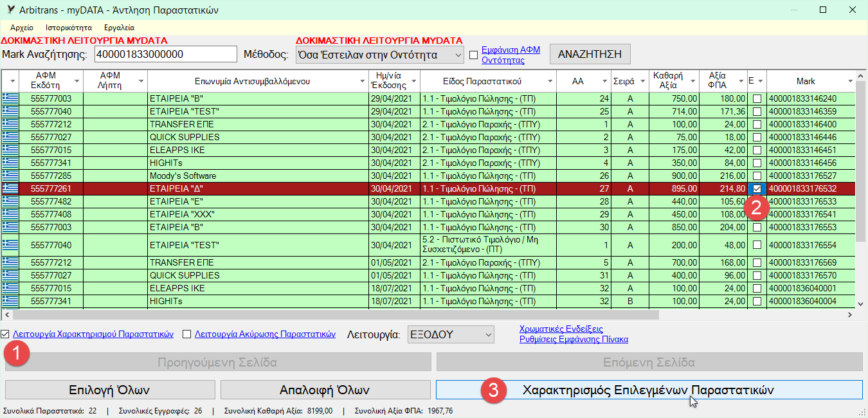Uncheck Λειτουργία Χαρακτηρισμού Παραστατικών checkbox
The width and height of the screenshot is (868, 418).
6,334
